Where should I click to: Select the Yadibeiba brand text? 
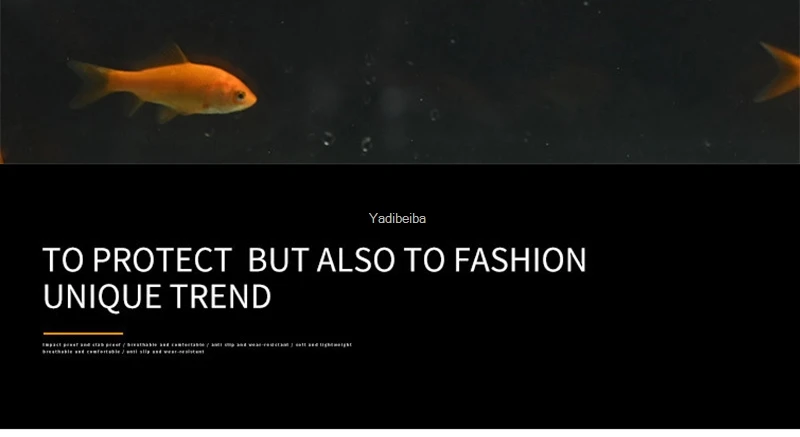[397, 218]
